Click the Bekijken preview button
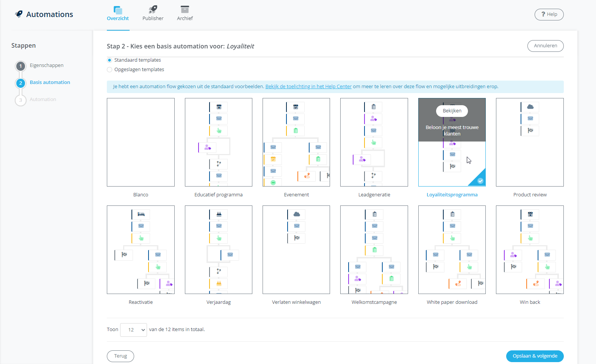 click(452, 111)
